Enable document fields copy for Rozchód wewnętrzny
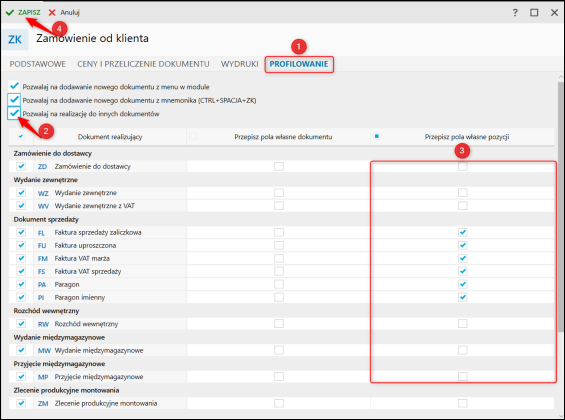 point(279,323)
